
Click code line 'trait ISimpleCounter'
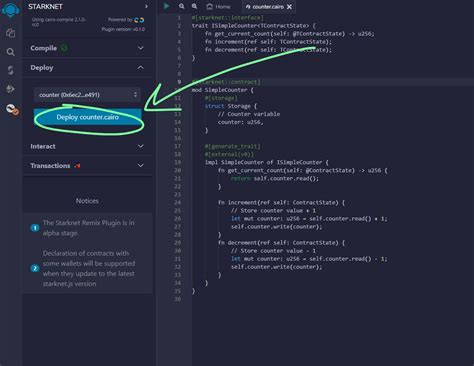pyautogui.click(x=253, y=26)
